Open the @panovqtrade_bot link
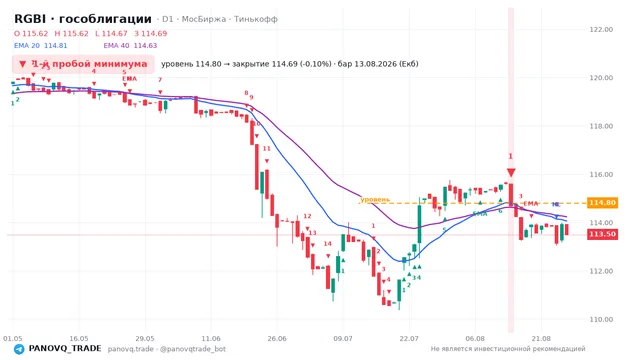 (193, 349)
